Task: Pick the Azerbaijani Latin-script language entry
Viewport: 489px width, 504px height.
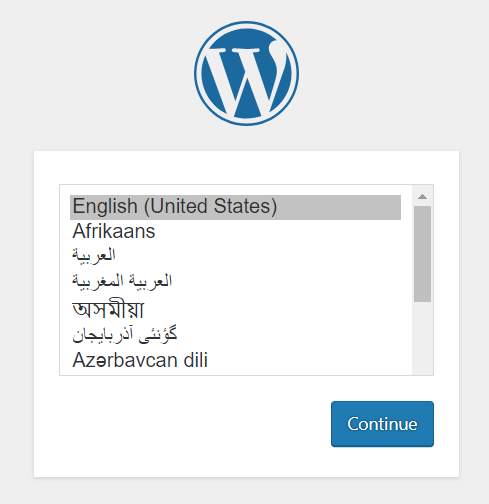Action: coord(235,360)
